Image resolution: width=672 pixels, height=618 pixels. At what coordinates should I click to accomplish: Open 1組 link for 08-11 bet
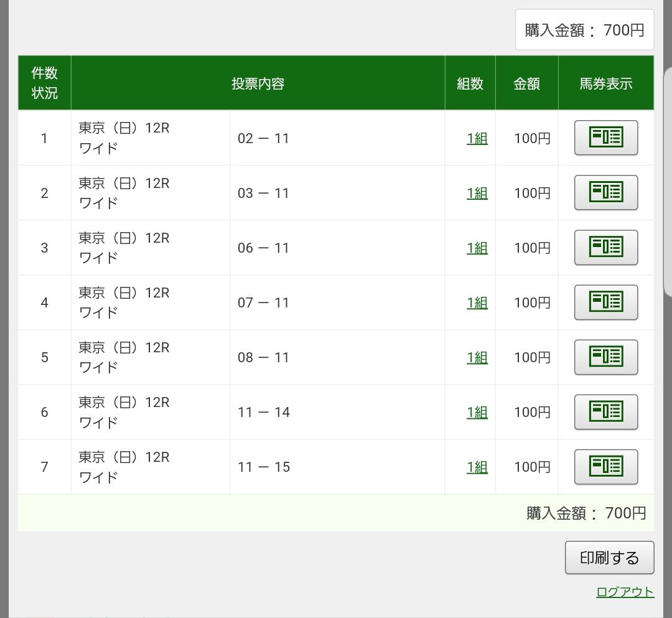(477, 357)
